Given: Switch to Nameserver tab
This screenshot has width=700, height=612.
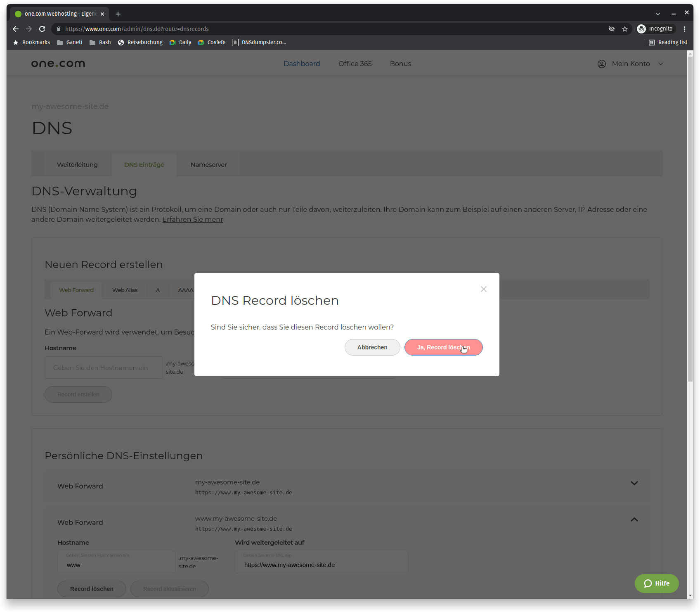Looking at the screenshot, I should [208, 164].
